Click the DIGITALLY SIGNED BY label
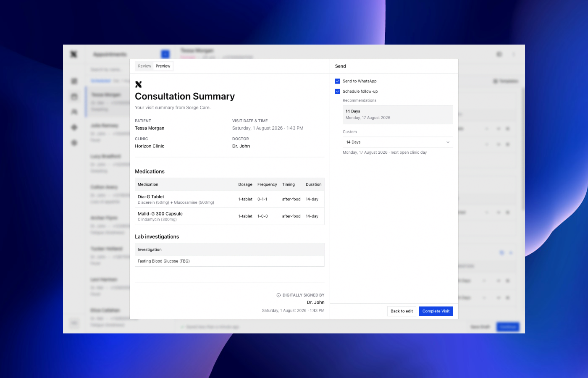 pyautogui.click(x=303, y=295)
